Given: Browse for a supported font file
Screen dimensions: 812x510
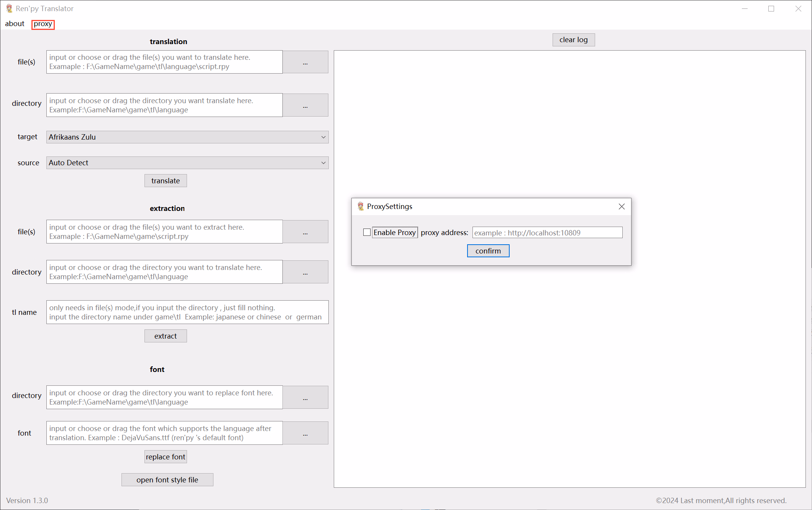Looking at the screenshot, I should point(305,433).
